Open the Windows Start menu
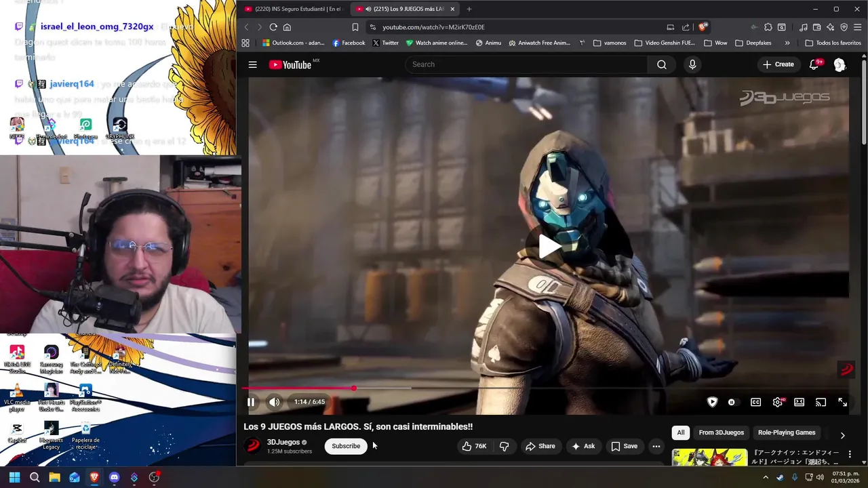Viewport: 868px width, 488px height. (14, 477)
